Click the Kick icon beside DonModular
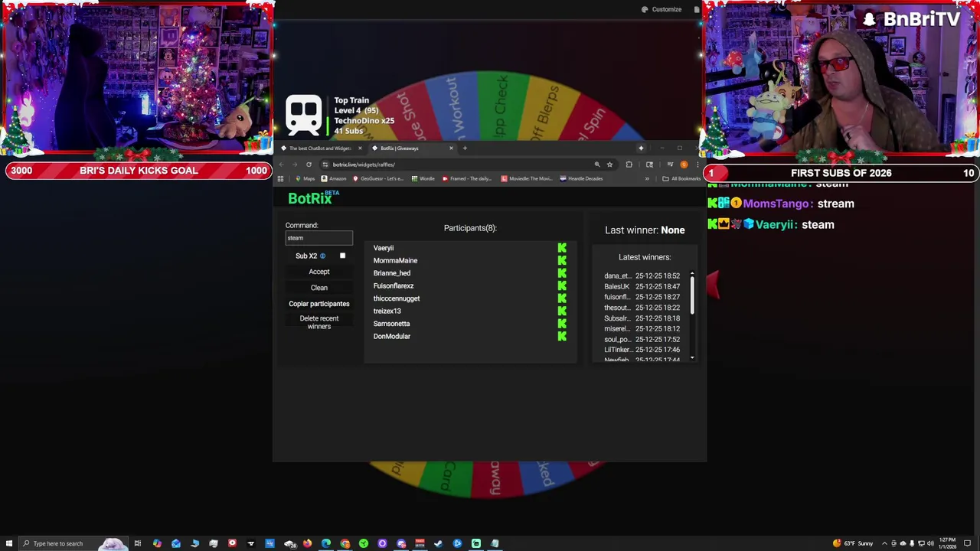980x551 pixels. tap(562, 337)
